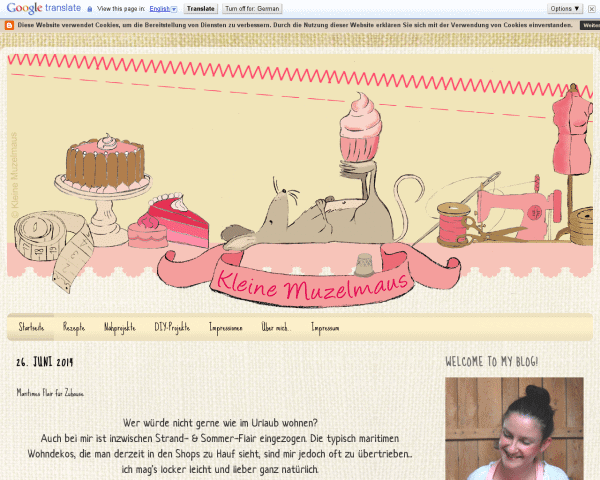Open the English language dropdown
Image resolution: width=600 pixels, height=480 pixels.
click(x=166, y=8)
